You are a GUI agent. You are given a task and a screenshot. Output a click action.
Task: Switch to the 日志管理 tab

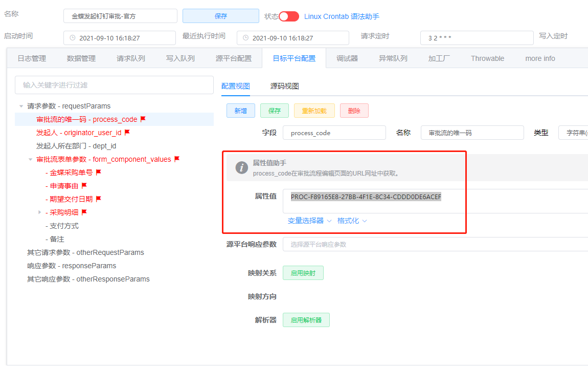click(x=32, y=58)
